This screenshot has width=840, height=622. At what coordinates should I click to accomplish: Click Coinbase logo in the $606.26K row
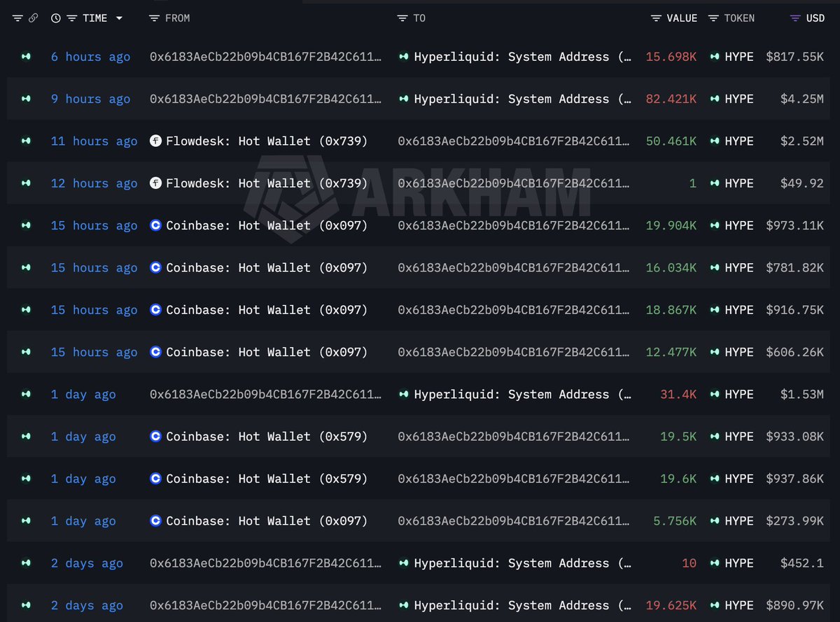pyautogui.click(x=156, y=352)
